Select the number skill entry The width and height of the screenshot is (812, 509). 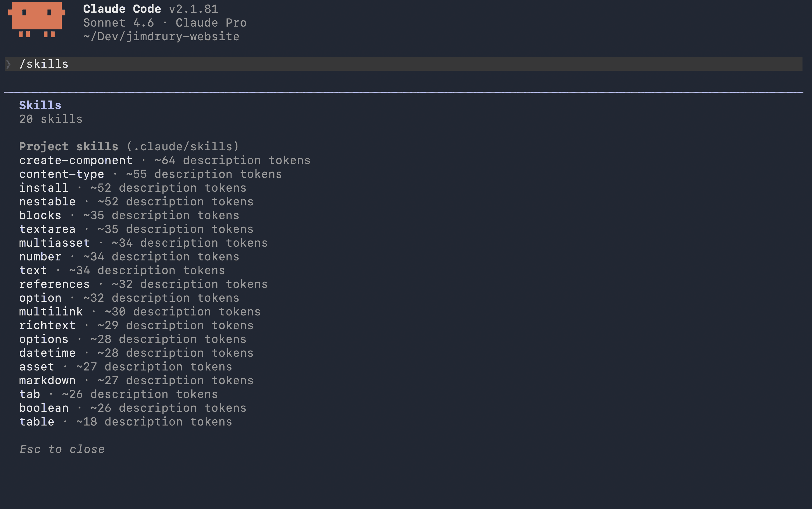[40, 257]
